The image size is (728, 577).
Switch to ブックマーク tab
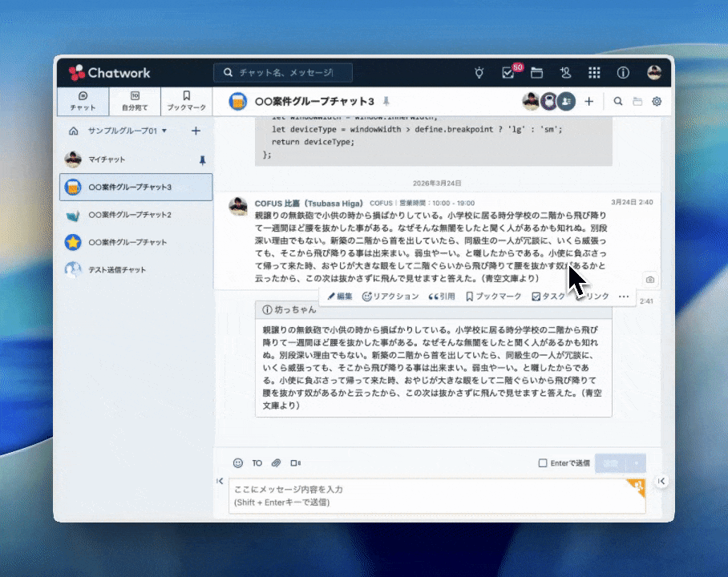[x=186, y=101]
